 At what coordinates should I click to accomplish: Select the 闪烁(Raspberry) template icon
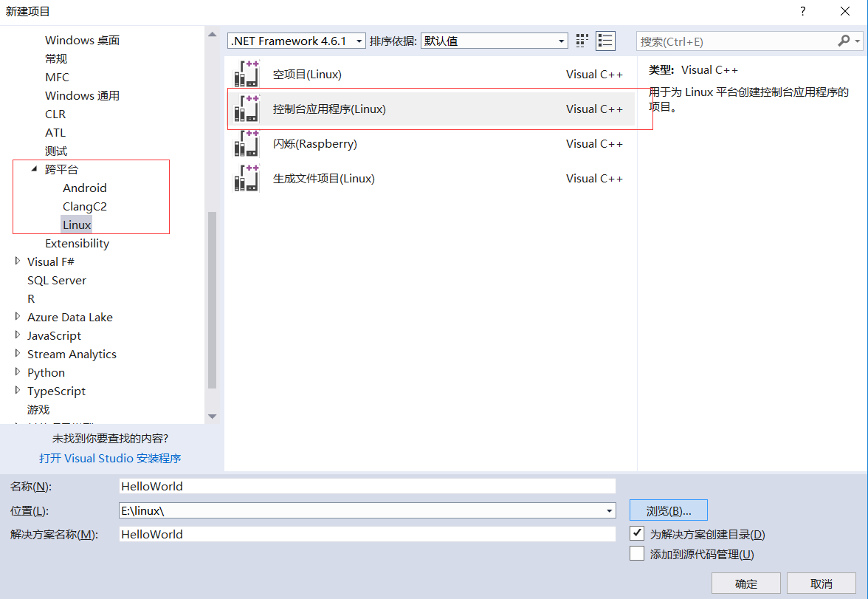click(246, 143)
